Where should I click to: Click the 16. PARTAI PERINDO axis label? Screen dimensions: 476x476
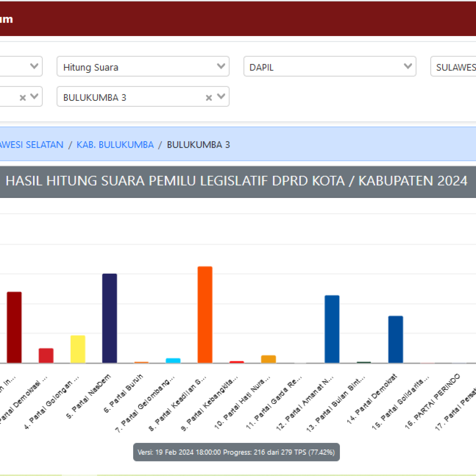coord(433,401)
